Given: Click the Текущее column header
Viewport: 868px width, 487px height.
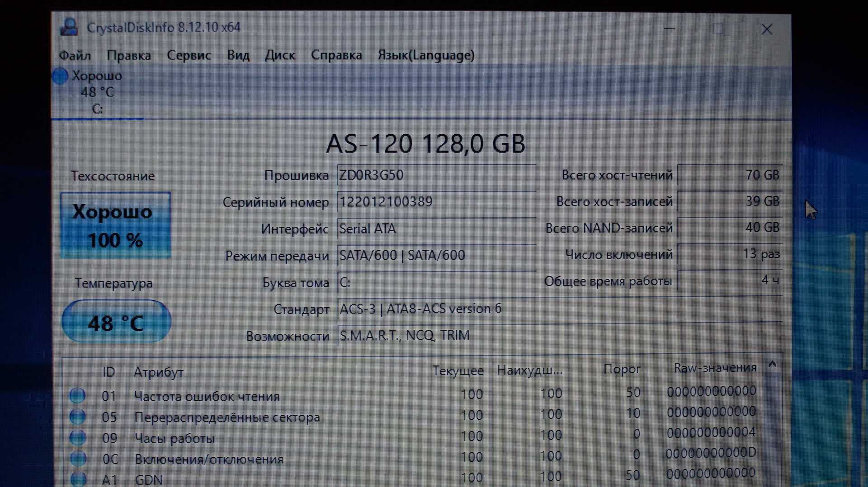Looking at the screenshot, I should point(458,371).
